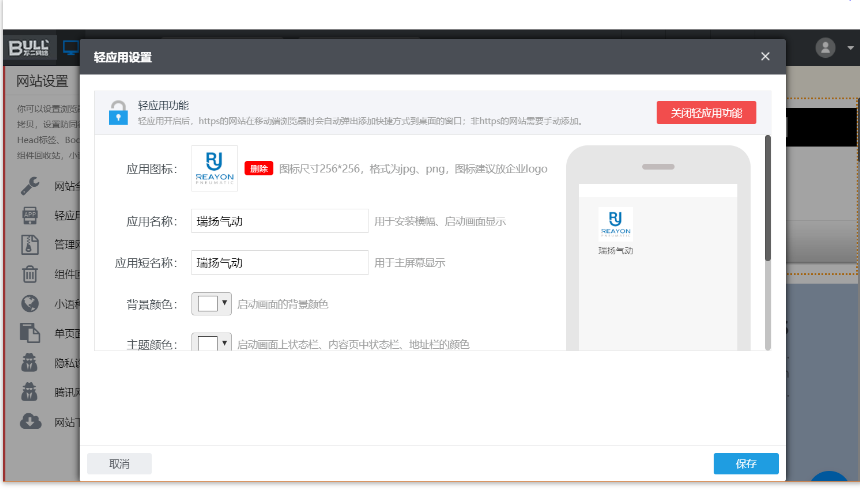Click the trash bin icon in the sidebar
Screen dimensions: 860x492
coord(31,274)
